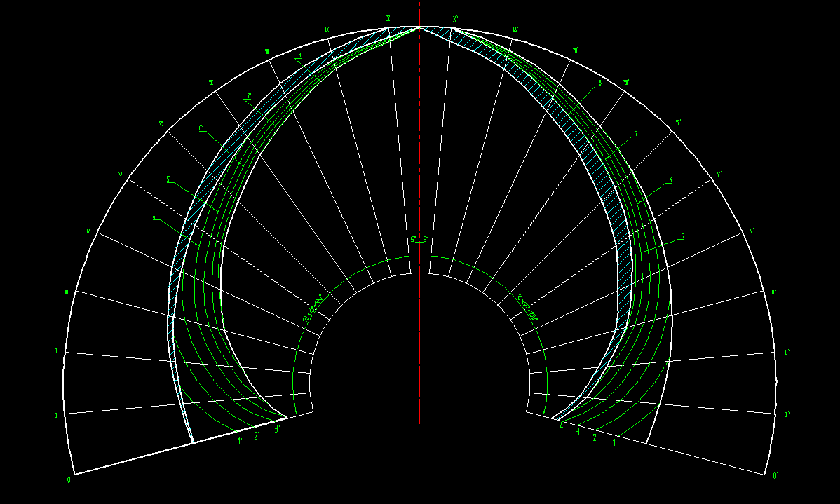Select the green "5'" leader label

(x=169, y=179)
